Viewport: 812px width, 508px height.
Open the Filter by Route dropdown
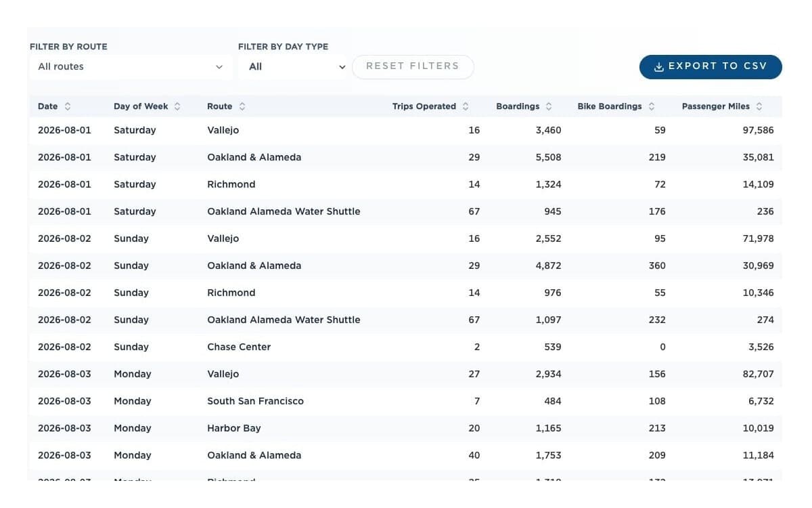pyautogui.click(x=131, y=66)
